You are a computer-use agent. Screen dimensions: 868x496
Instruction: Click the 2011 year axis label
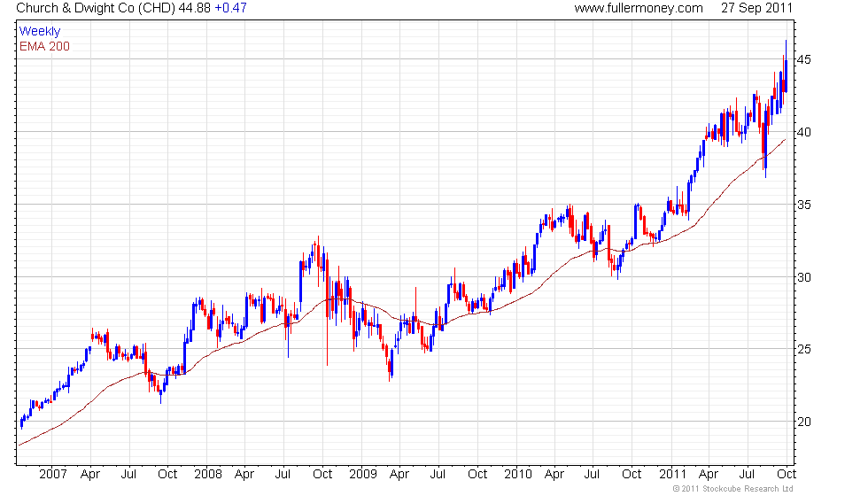tap(672, 475)
